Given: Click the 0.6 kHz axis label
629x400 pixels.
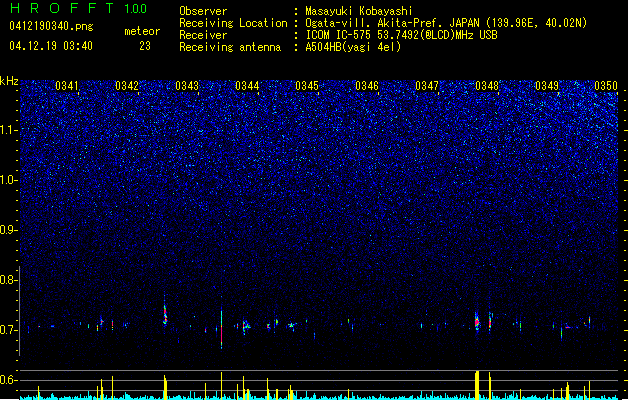Looking at the screenshot, I should [x=8, y=380].
